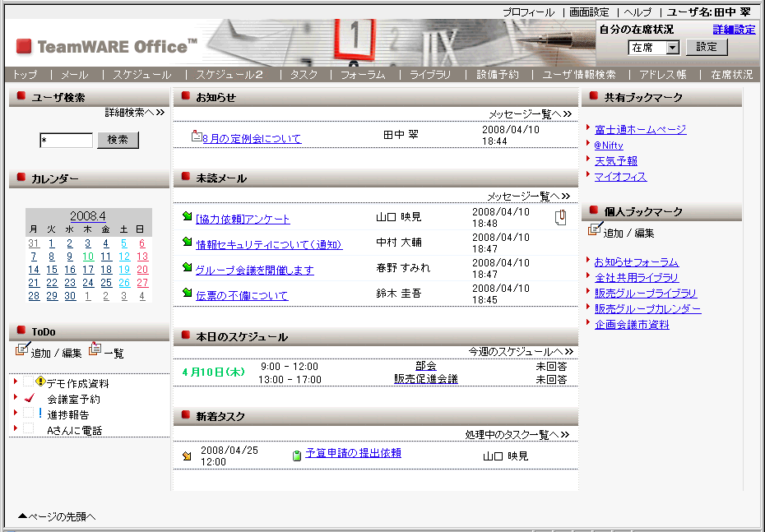This screenshot has width=765, height=532.
Task: Click the attachment clip icon on アンケート mail
Action: [x=560, y=217]
